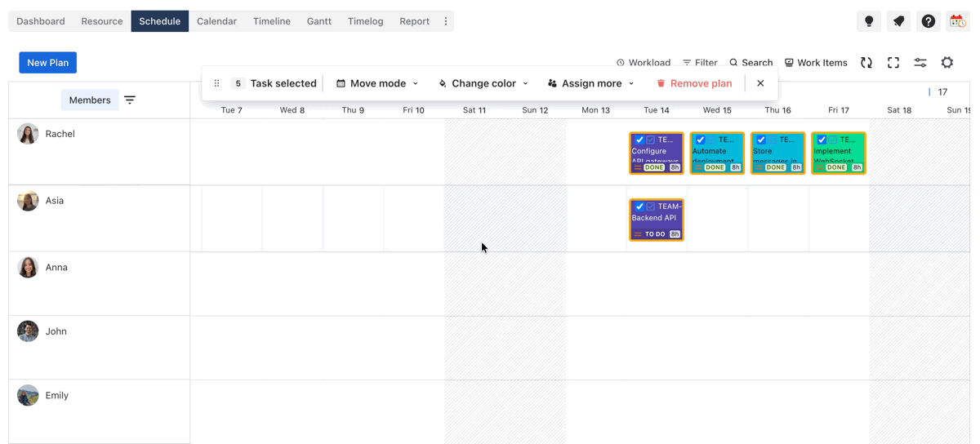980x444 pixels.
Task: Open the rocket announcements icon
Action: (x=898, y=21)
